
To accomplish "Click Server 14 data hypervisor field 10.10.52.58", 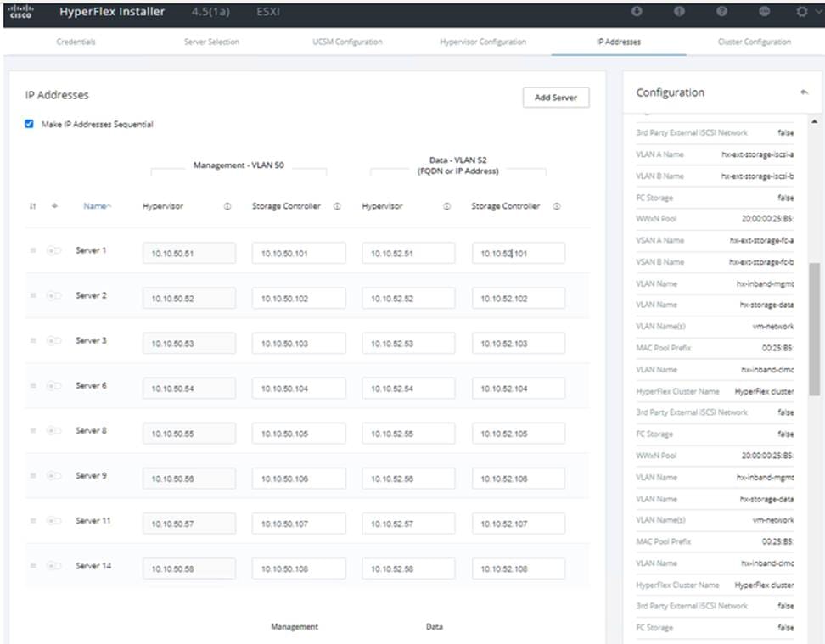I will point(408,568).
